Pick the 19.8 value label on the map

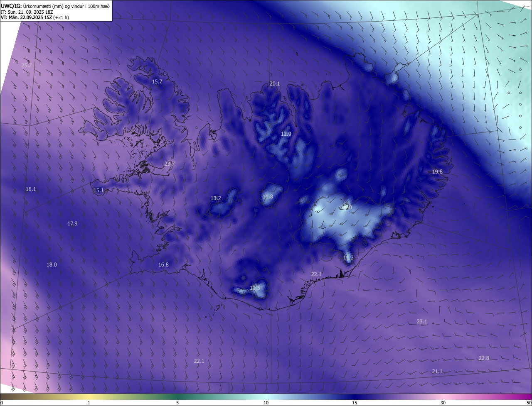tap(438, 172)
